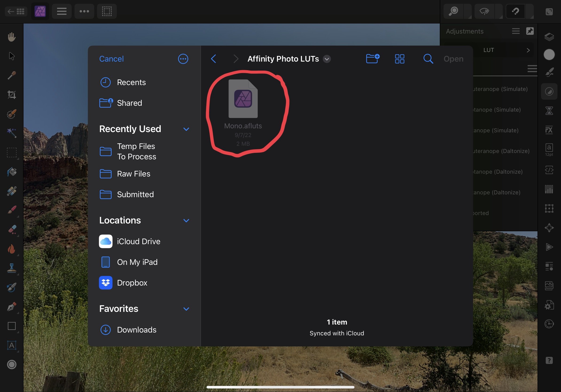Cancel the file picker dialog
Screen dimensions: 561x392
[111, 59]
